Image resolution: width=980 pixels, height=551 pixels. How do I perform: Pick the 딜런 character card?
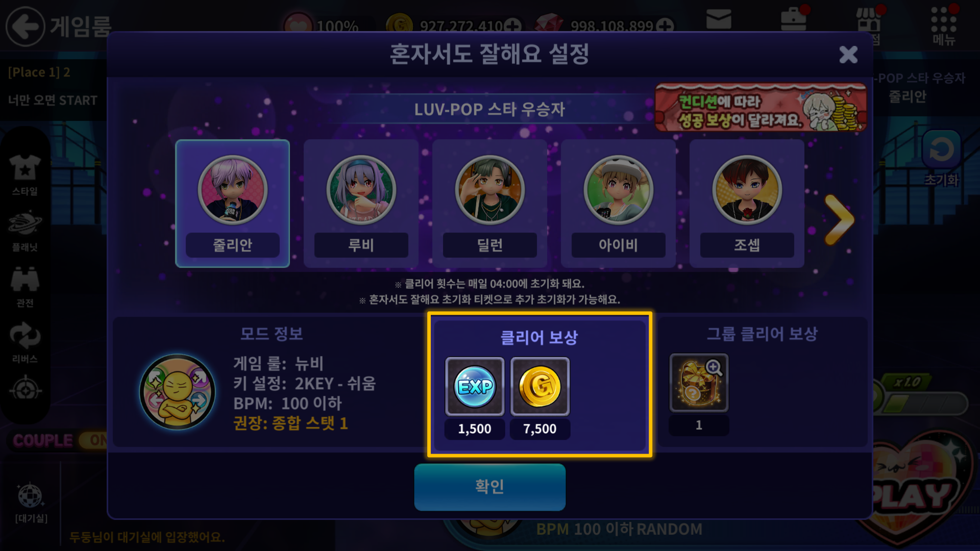489,204
